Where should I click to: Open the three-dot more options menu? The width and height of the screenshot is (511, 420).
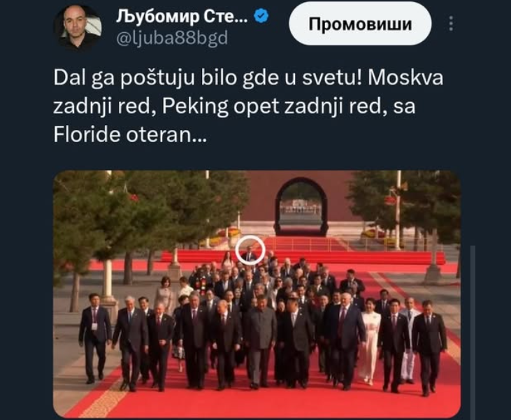tap(451, 24)
